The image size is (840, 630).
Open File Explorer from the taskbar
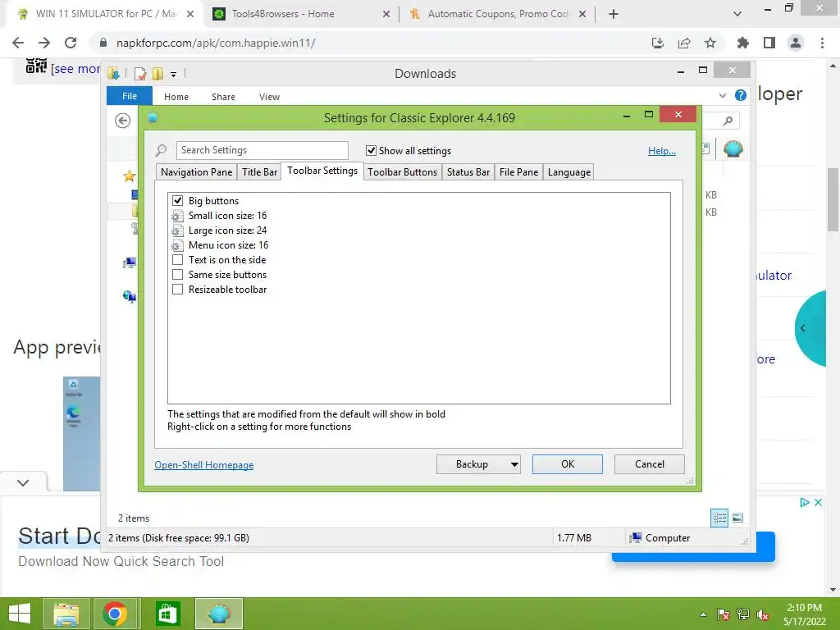66,614
